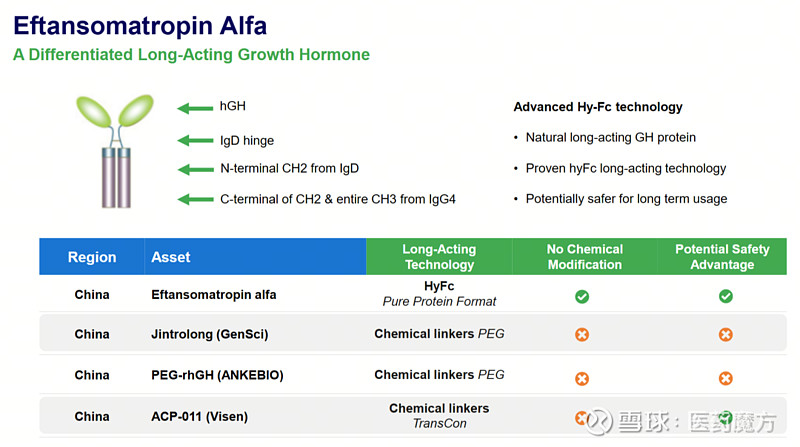The height and width of the screenshot is (447, 800).
Task: Click the arrow beside C-terminal of CH2
Action: coord(194,199)
